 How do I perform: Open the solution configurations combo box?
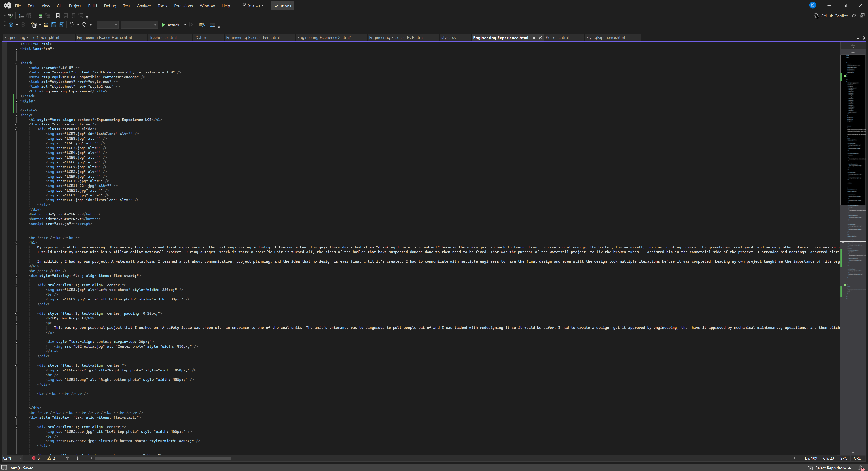click(107, 25)
